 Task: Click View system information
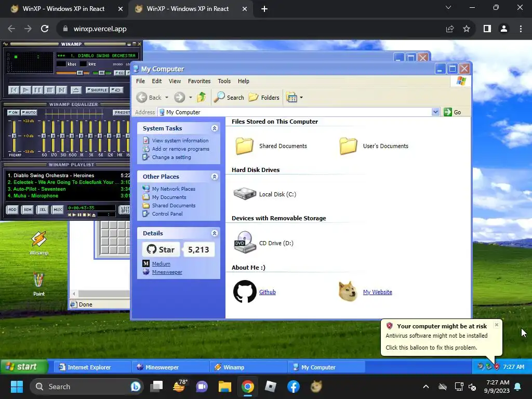pos(180,140)
